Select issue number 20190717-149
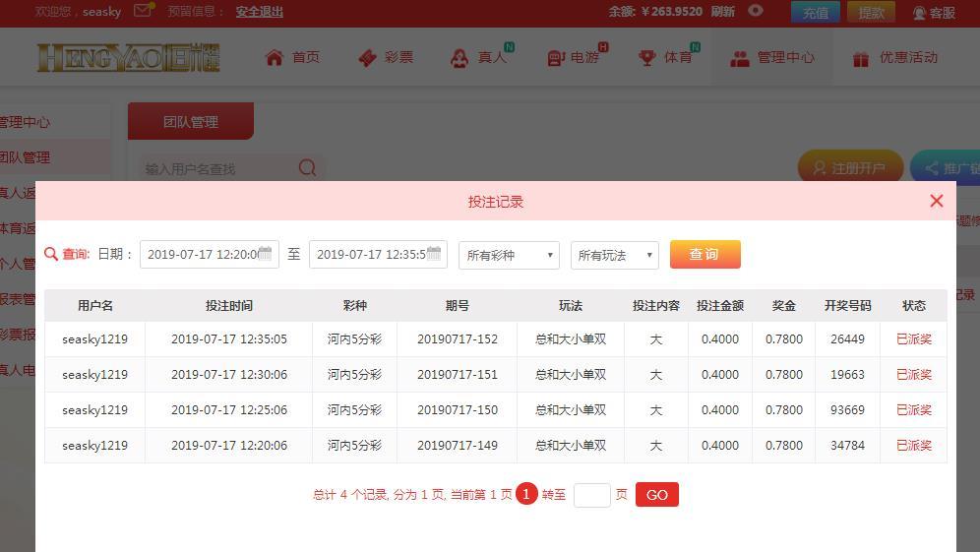980x552 pixels. point(458,446)
